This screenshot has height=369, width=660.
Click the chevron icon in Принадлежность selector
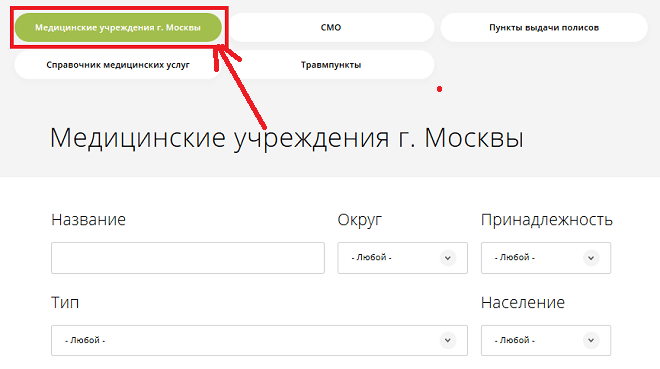[x=591, y=258]
